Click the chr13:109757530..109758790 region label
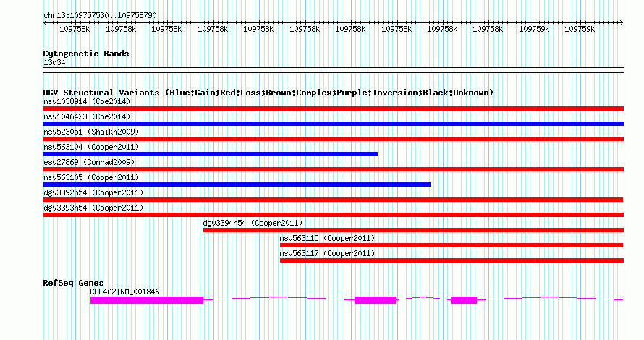The image size is (644, 340). click(x=100, y=16)
